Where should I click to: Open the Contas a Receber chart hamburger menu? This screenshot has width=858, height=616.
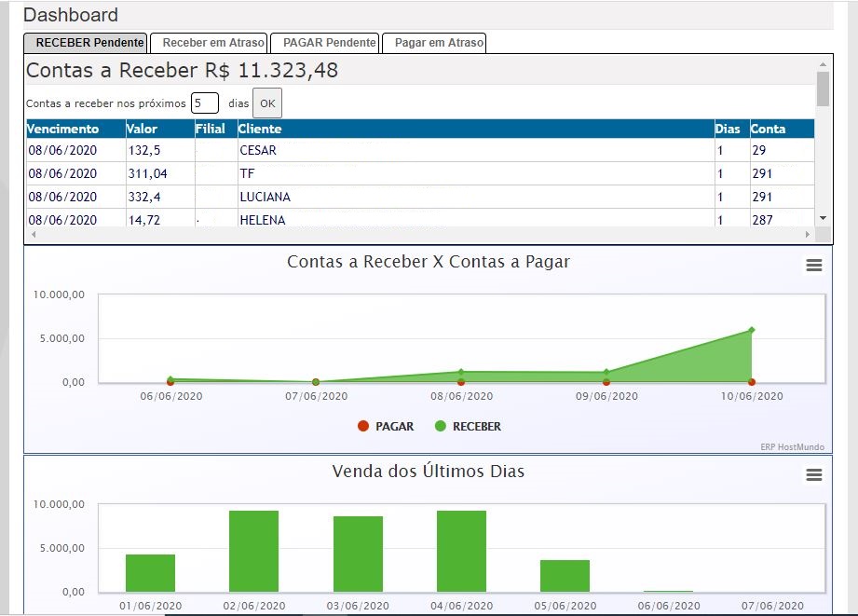813,266
